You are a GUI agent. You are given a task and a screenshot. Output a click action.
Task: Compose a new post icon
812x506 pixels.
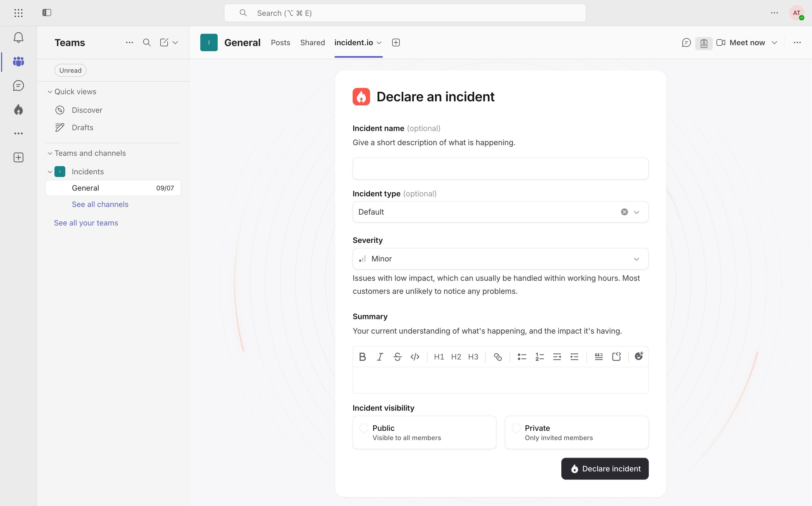(x=164, y=42)
